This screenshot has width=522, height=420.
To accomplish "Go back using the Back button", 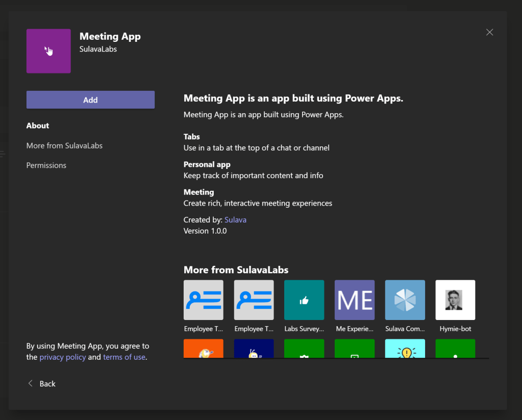I will [42, 384].
